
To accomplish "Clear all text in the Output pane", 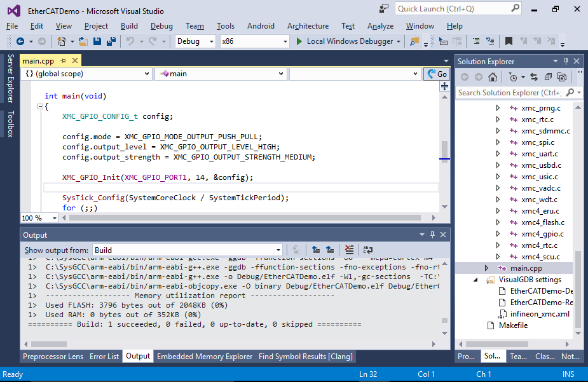I will (x=349, y=250).
